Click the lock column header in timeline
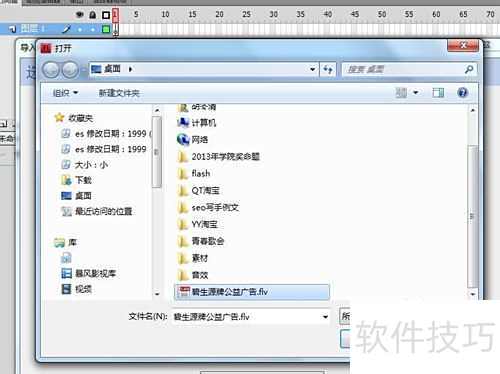This screenshot has height=374, width=500. [93, 15]
